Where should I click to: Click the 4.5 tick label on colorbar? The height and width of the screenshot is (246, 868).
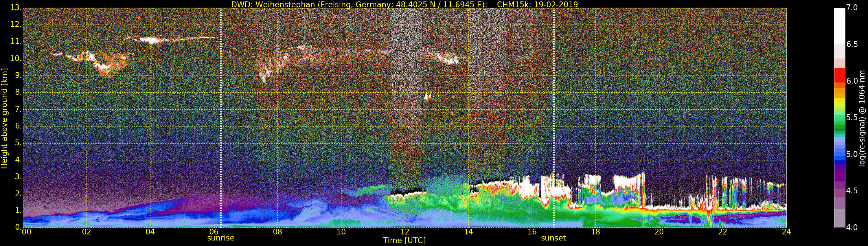point(852,191)
